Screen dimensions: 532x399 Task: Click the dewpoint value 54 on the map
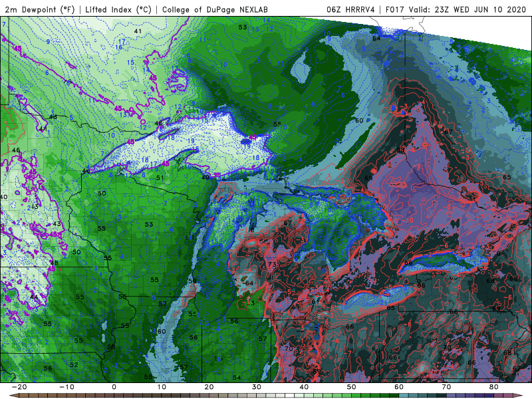point(237,377)
